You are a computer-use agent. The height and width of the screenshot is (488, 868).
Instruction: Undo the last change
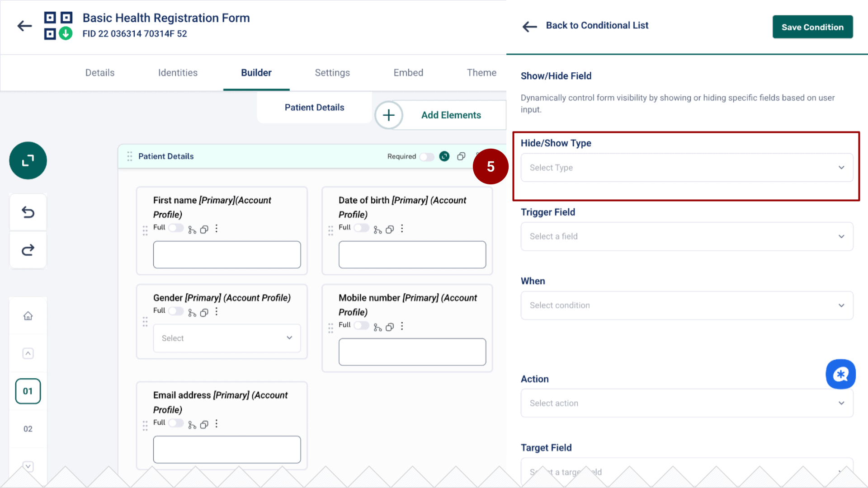[x=28, y=212]
